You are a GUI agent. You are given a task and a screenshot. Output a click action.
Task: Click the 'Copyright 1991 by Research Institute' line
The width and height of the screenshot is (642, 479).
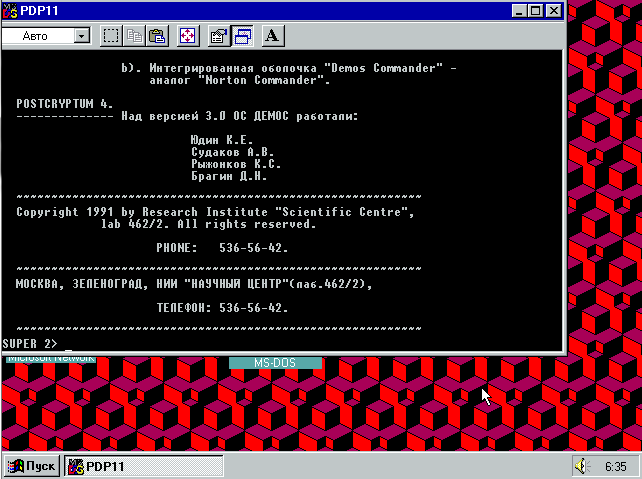coord(215,212)
